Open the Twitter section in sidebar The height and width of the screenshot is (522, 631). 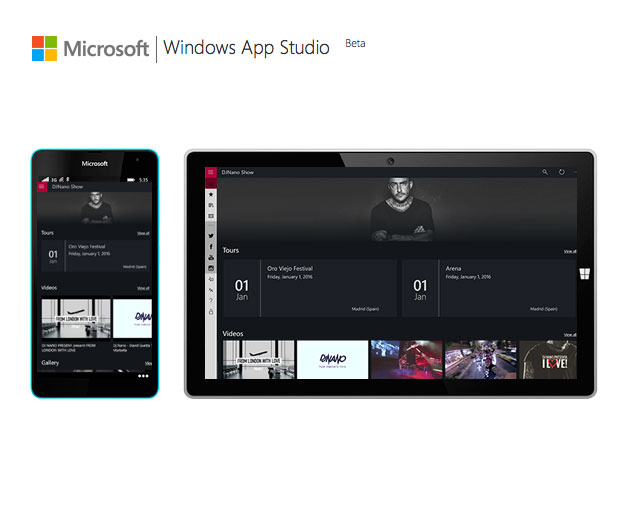(211, 236)
